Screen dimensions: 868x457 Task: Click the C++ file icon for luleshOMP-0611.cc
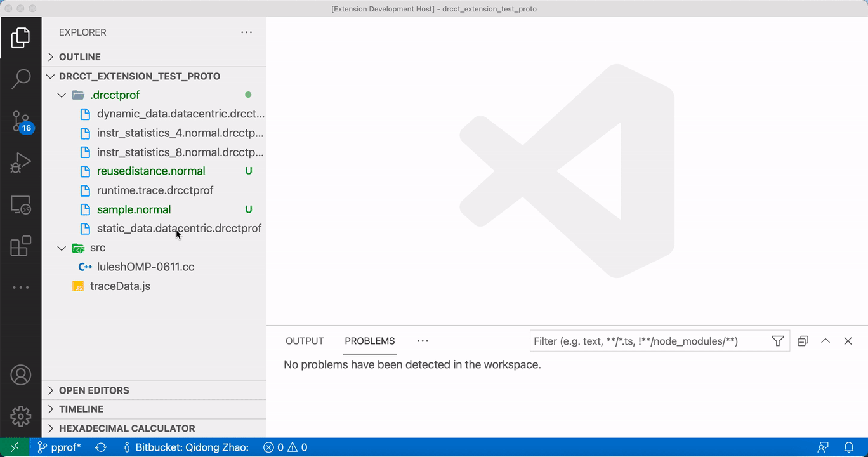coord(85,267)
